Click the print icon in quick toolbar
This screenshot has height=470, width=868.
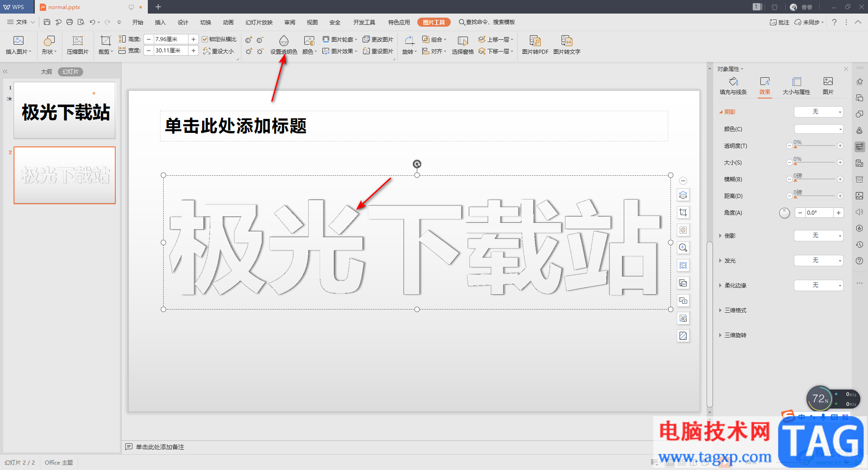click(69, 22)
